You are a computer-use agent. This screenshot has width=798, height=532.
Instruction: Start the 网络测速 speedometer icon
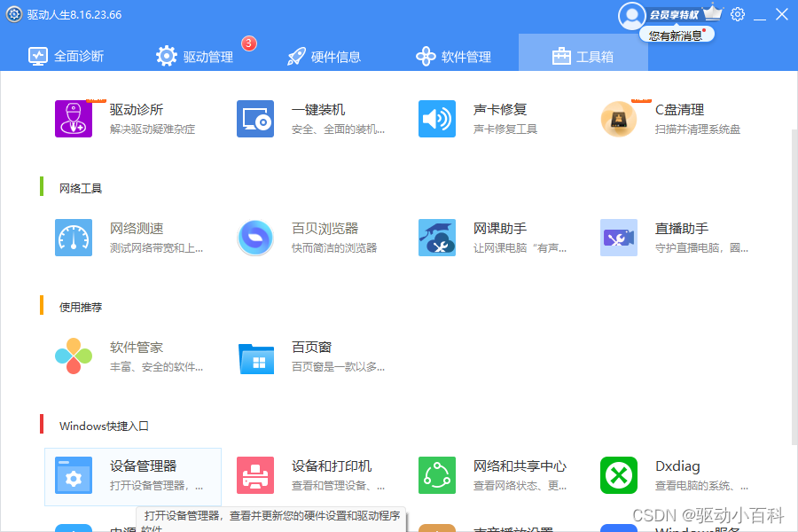tap(74, 238)
